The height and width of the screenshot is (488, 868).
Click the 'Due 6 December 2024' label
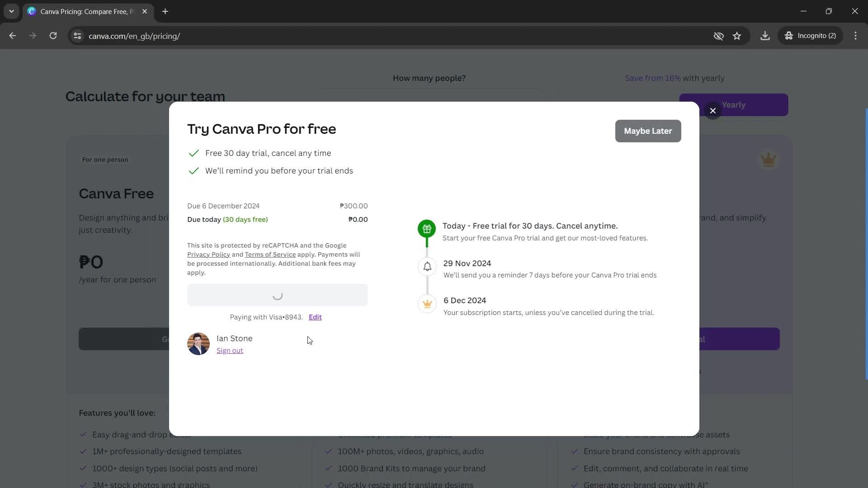coord(223,206)
